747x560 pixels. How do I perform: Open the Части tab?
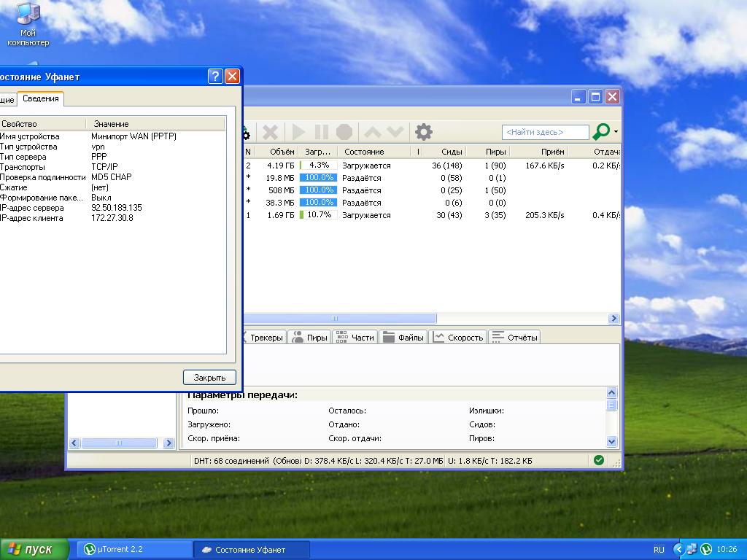point(355,337)
